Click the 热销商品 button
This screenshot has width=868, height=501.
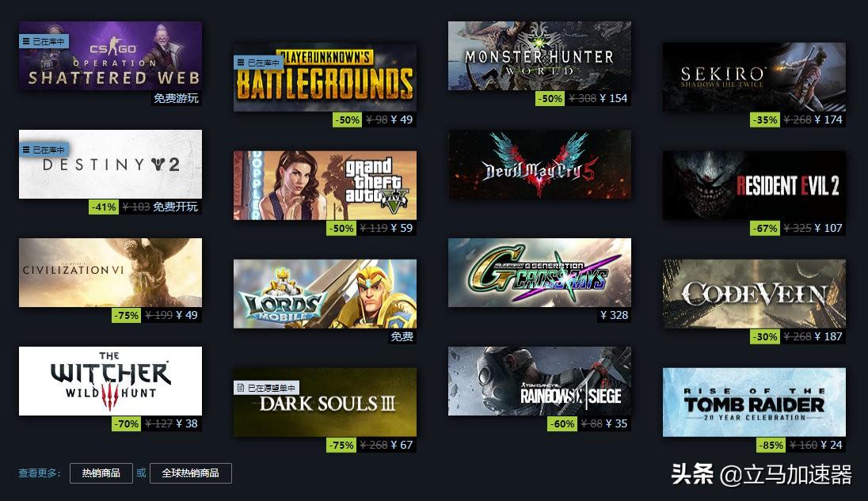(101, 473)
